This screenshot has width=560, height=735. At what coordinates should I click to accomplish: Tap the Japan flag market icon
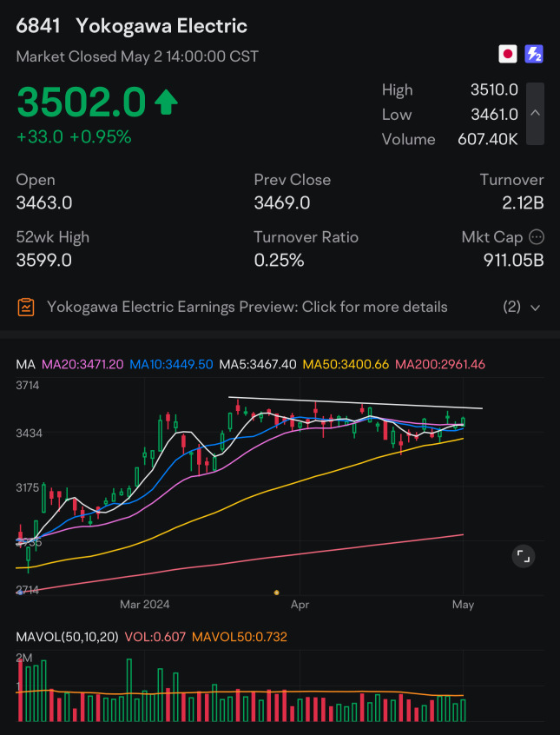(508, 54)
